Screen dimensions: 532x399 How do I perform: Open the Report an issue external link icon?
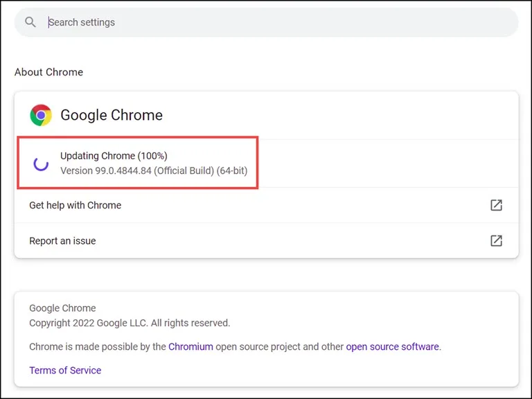(496, 240)
